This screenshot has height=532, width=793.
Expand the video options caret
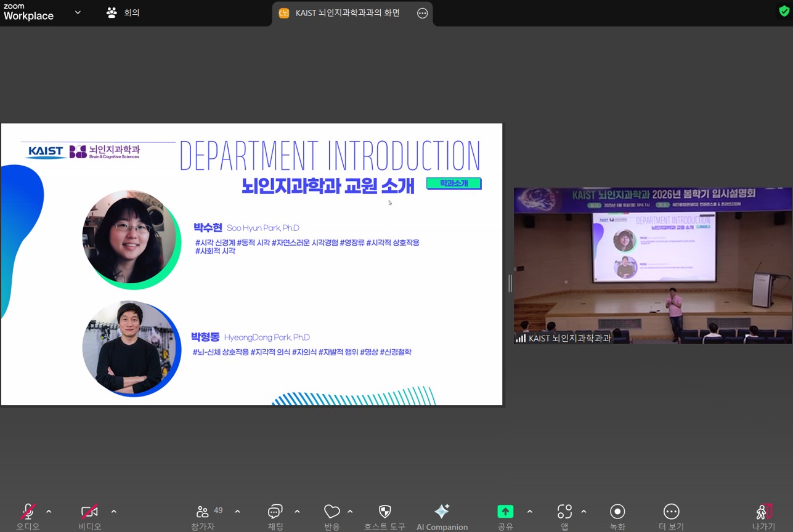coord(113,512)
